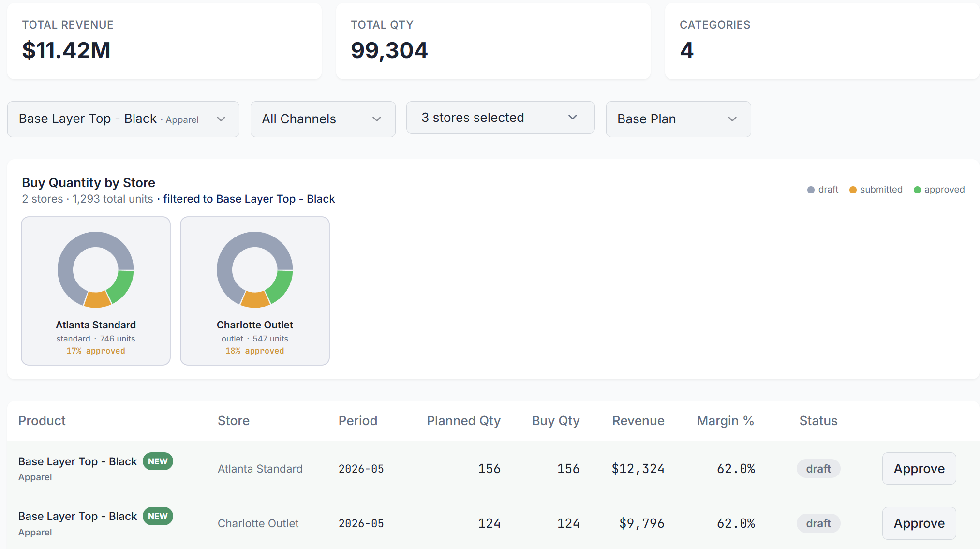
Task: Expand the All Channels dropdown
Action: click(323, 119)
